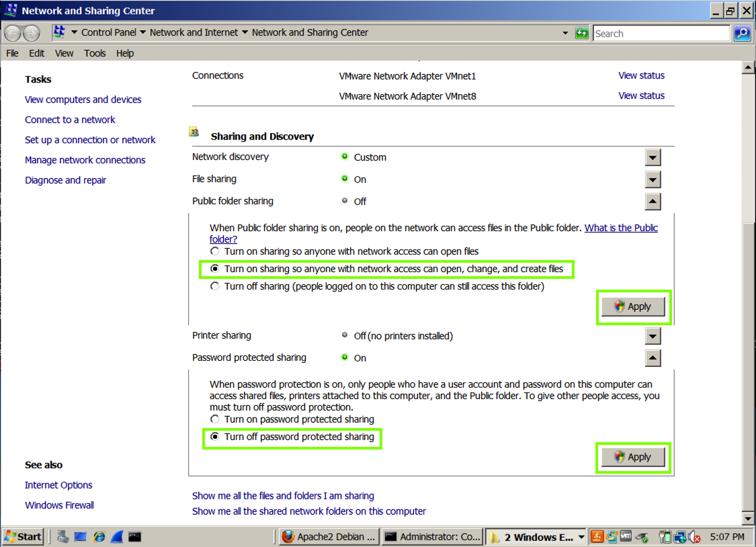Click the Forward navigation arrow button

click(32, 33)
